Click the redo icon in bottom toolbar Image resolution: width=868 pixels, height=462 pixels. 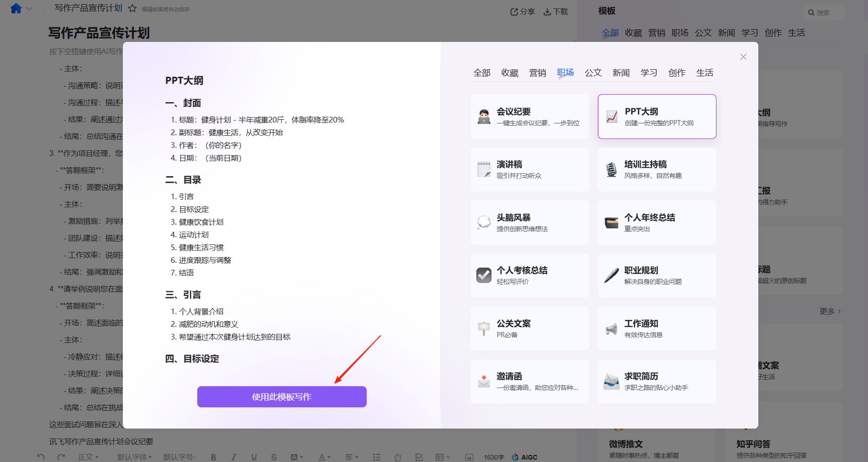[61, 457]
